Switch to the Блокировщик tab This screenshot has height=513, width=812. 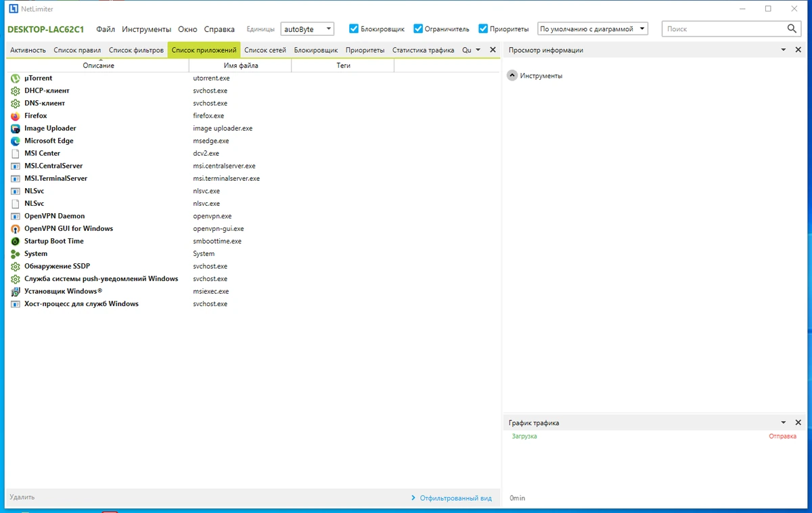click(x=316, y=50)
